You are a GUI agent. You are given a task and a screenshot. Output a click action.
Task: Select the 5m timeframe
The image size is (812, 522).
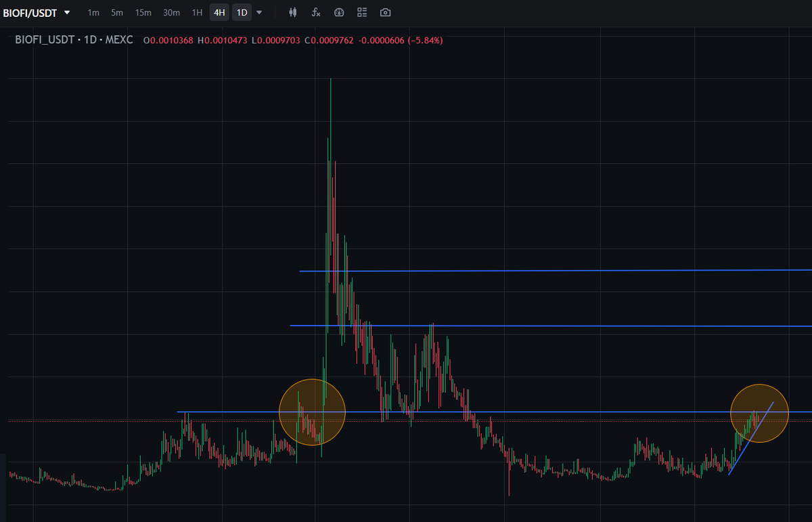[x=117, y=12]
